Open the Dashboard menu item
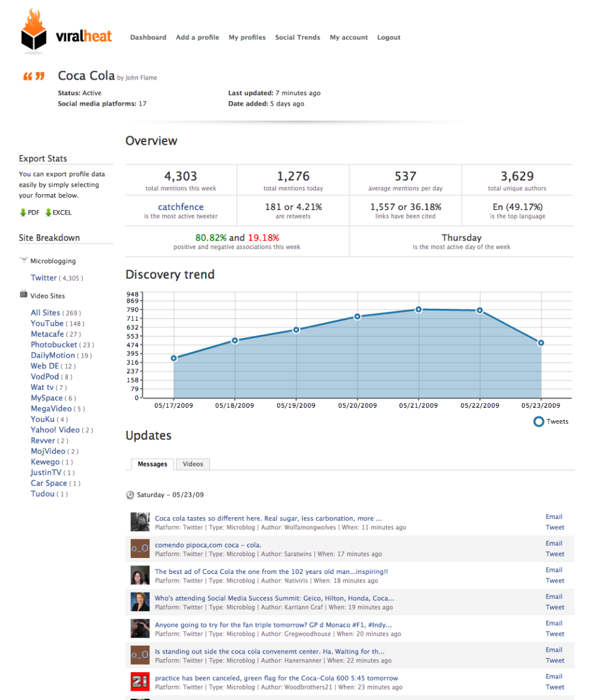593x700 pixels. [148, 38]
